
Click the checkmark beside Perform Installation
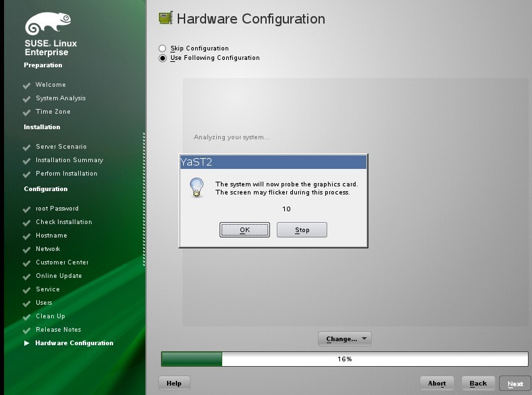26,174
